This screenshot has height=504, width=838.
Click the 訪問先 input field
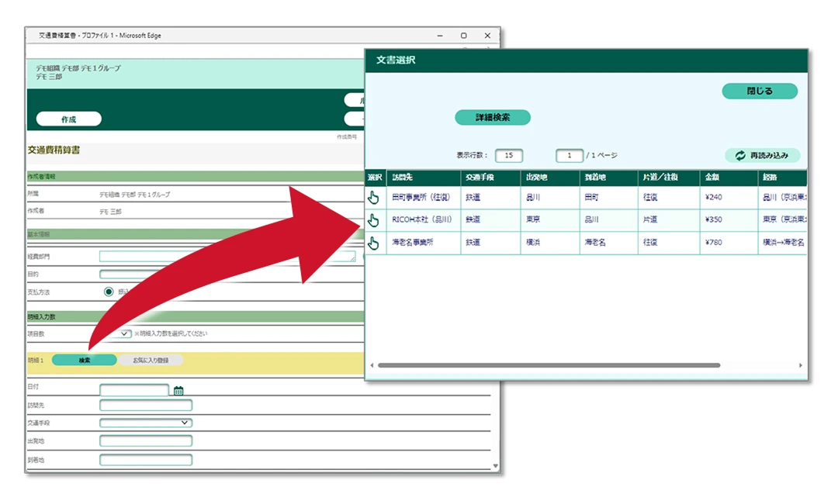click(x=145, y=405)
